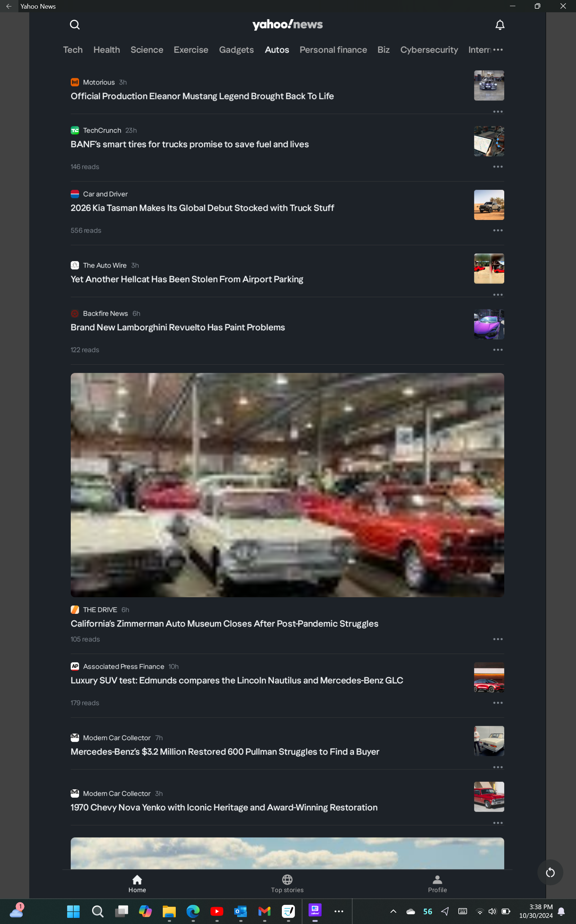The image size is (576, 924).
Task: Open options menu for BANF's smart tires article
Action: (x=498, y=166)
